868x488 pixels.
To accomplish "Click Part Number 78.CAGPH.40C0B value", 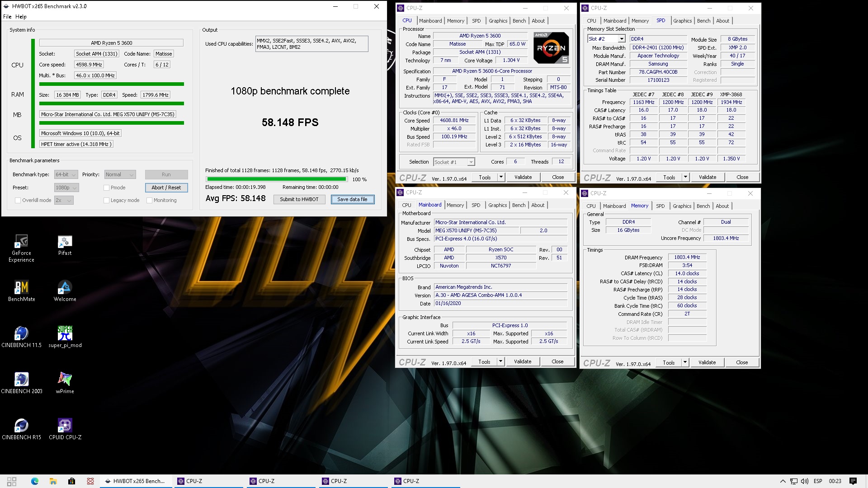I will 658,72.
